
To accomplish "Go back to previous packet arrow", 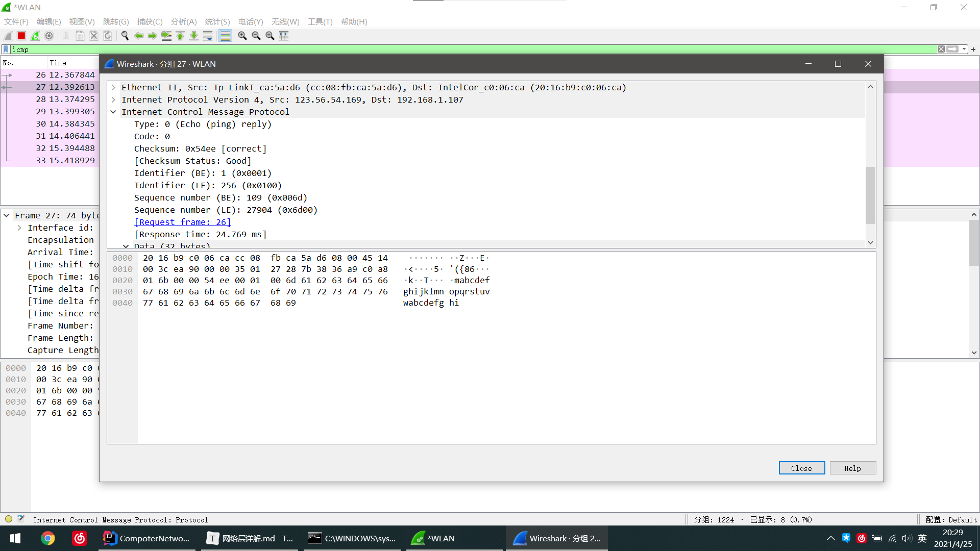I will tap(139, 36).
